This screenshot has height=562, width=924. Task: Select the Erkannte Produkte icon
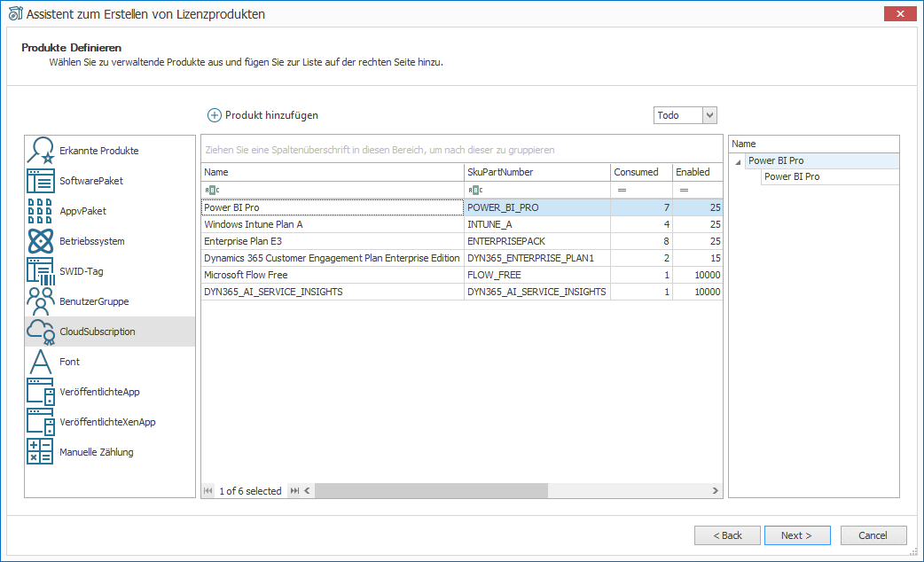(x=40, y=151)
